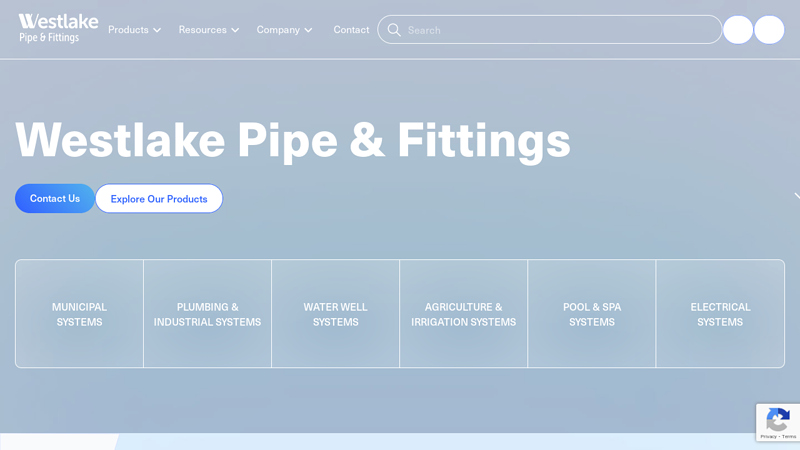The height and width of the screenshot is (450, 800).
Task: Click the Privacy link in reCAPTCHA badge
Action: tap(768, 437)
